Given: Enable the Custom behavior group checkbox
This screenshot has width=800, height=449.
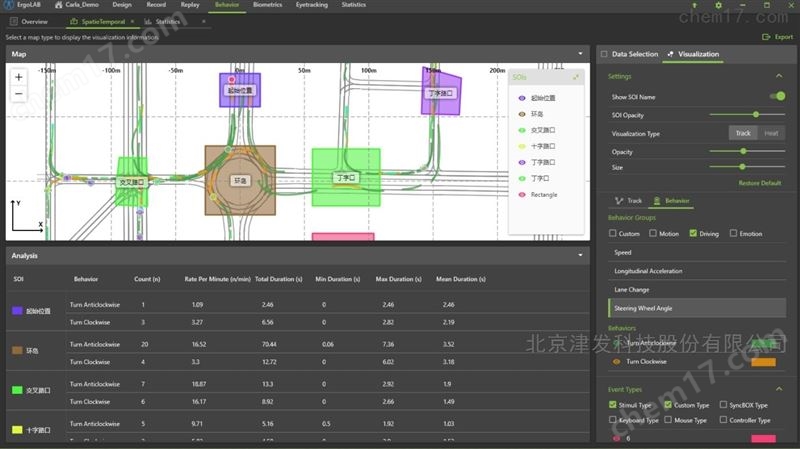Looking at the screenshot, I should 612,233.
